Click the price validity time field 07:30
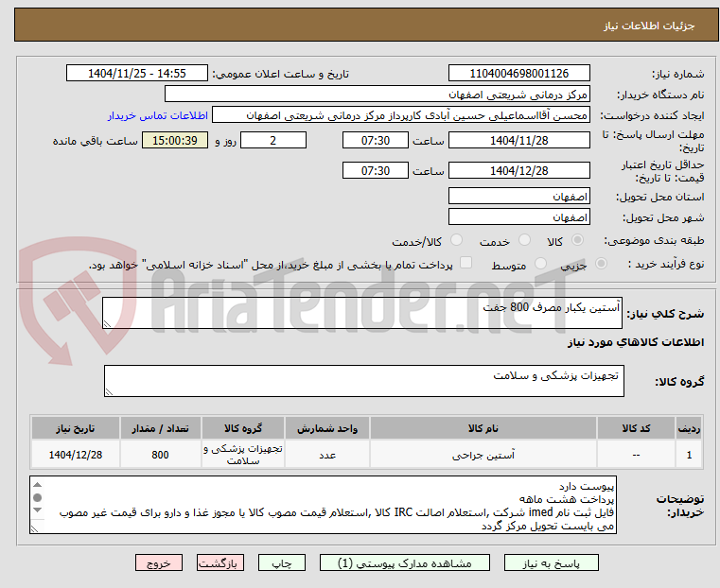The height and width of the screenshot is (588, 720). click(x=376, y=170)
